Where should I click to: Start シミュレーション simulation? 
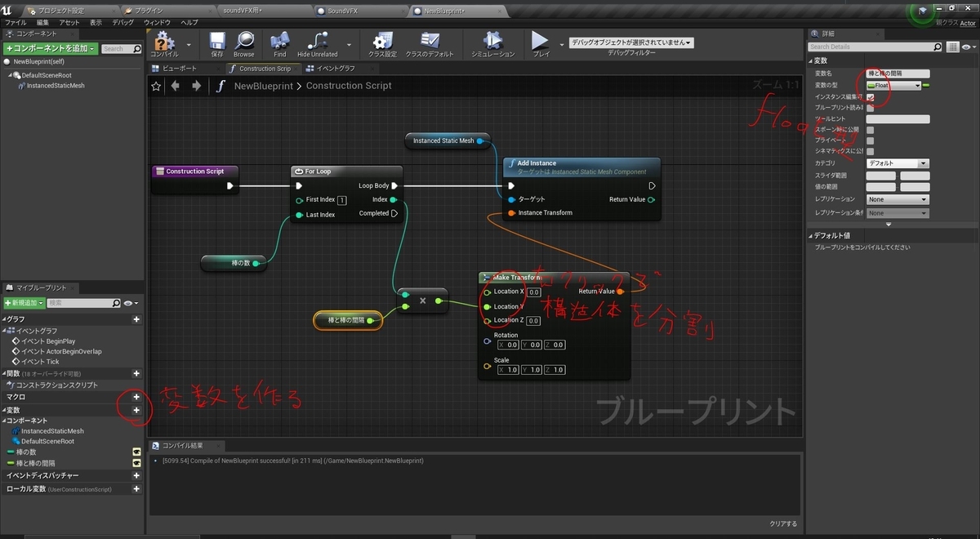click(492, 41)
